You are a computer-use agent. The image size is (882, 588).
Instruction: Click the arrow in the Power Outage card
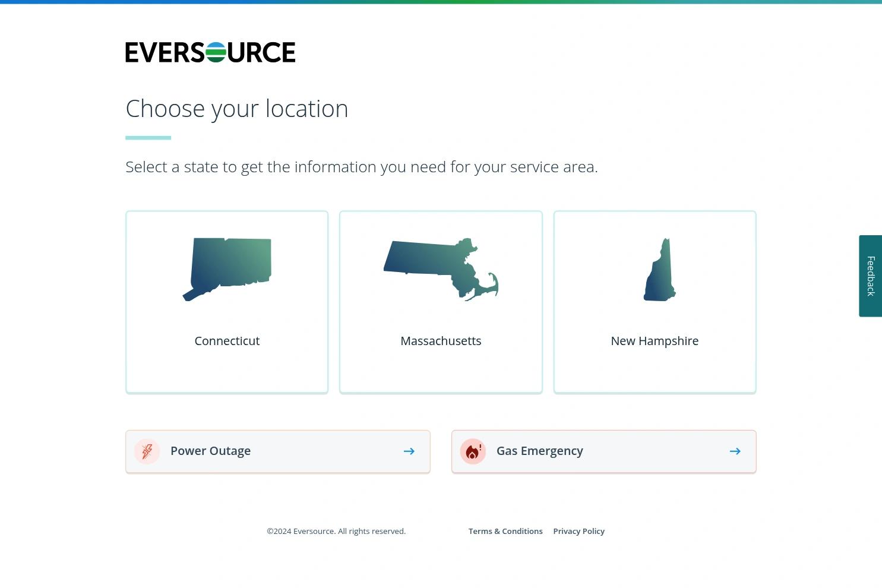click(409, 451)
